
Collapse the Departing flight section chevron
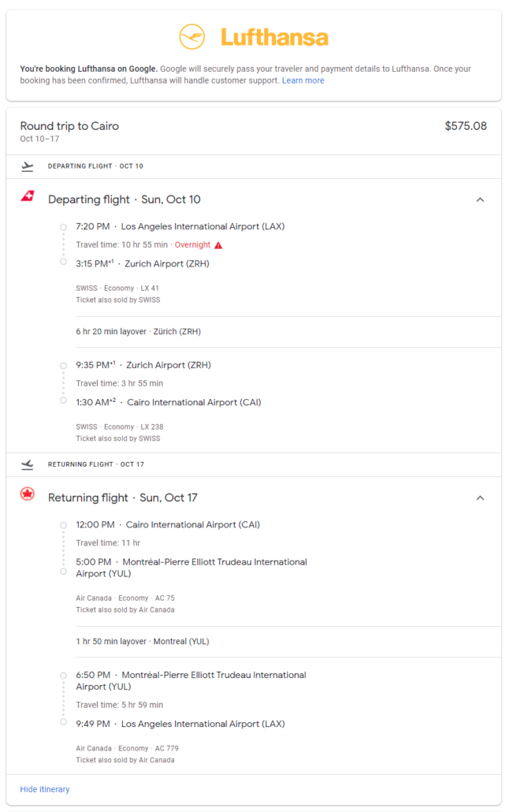481,200
